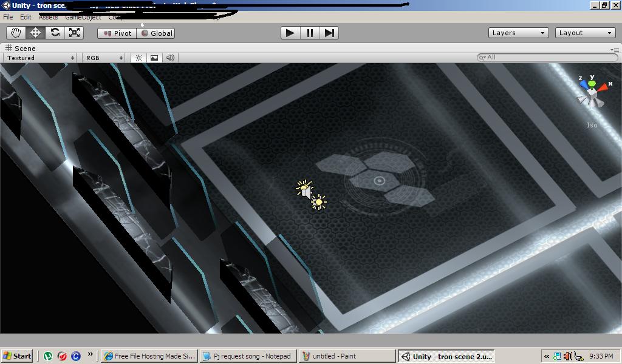Expand the Layers dropdown

click(x=518, y=33)
